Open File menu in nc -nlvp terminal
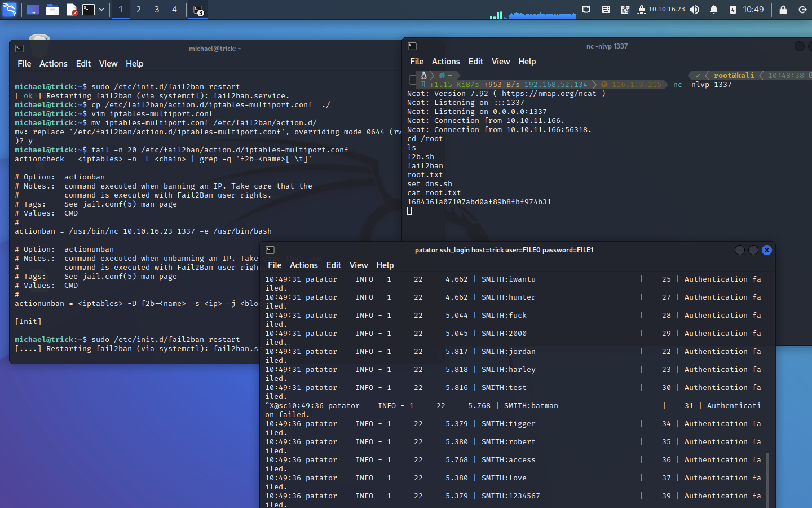 [417, 62]
